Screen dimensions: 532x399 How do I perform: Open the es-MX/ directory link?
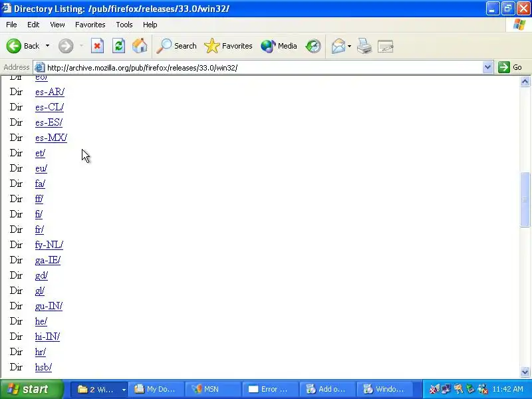(51, 138)
